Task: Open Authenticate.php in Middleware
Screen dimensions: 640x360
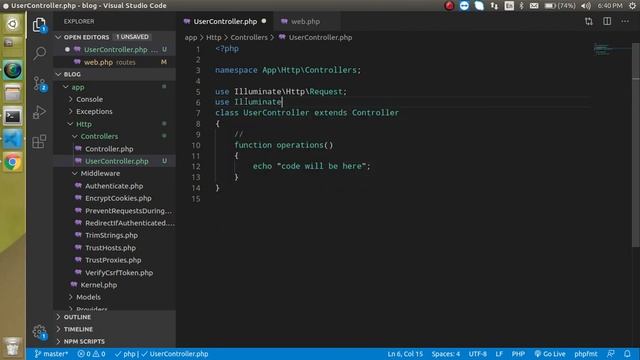Action: click(x=115, y=186)
